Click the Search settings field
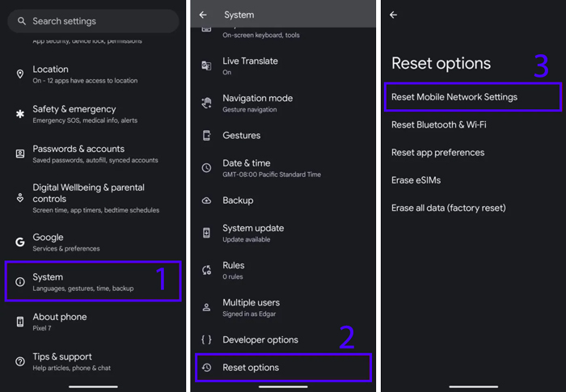The width and height of the screenshot is (566, 392). (93, 21)
